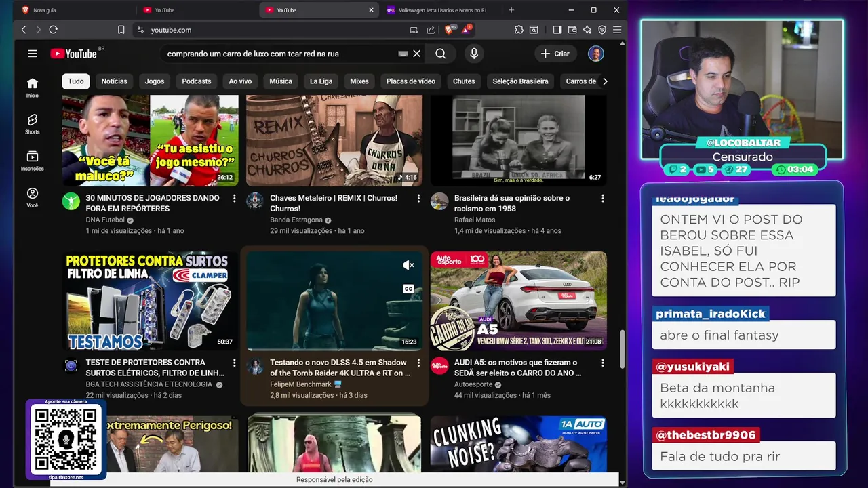Viewport: 868px width, 488px height.
Task: Open the browser extensions puzzle icon
Action: [519, 30]
